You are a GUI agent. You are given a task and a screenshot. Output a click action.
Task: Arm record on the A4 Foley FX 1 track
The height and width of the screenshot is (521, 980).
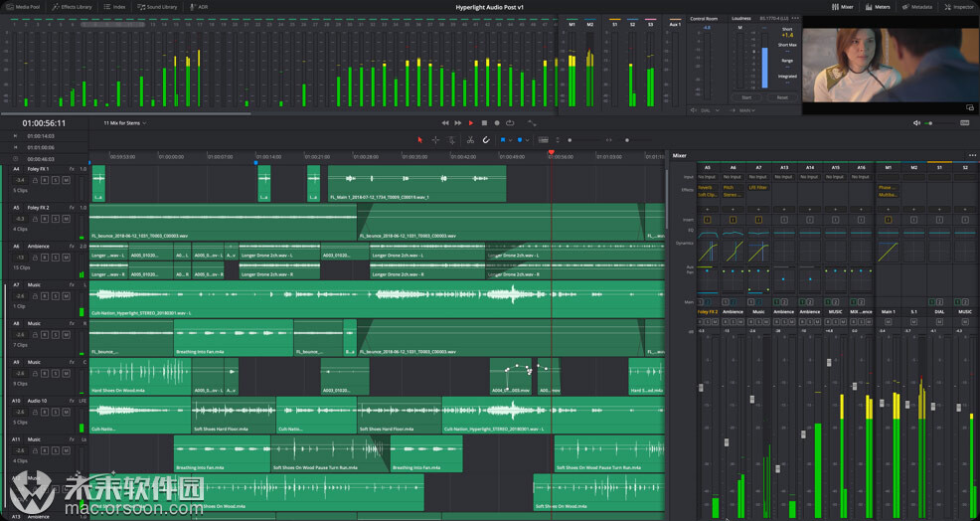[x=45, y=180]
